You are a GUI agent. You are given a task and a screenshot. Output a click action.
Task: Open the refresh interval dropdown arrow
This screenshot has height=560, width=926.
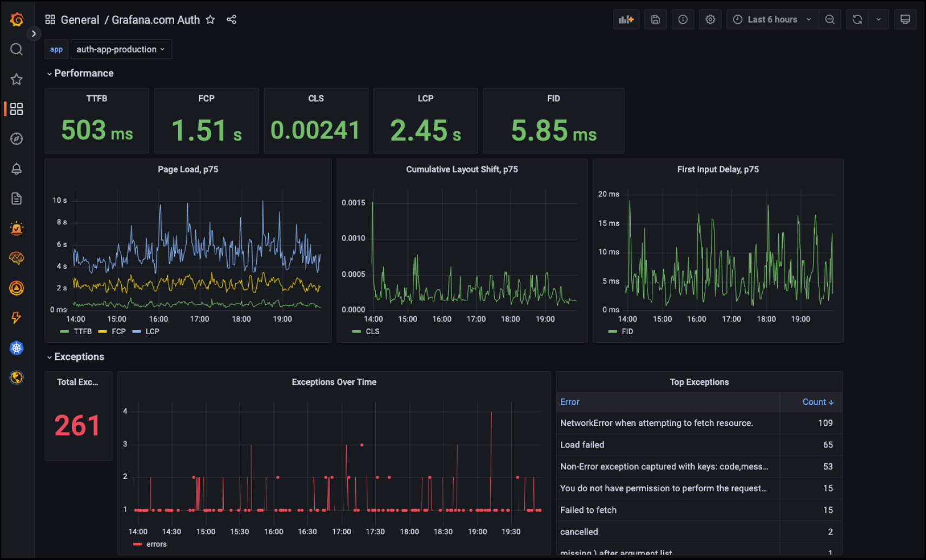point(879,19)
